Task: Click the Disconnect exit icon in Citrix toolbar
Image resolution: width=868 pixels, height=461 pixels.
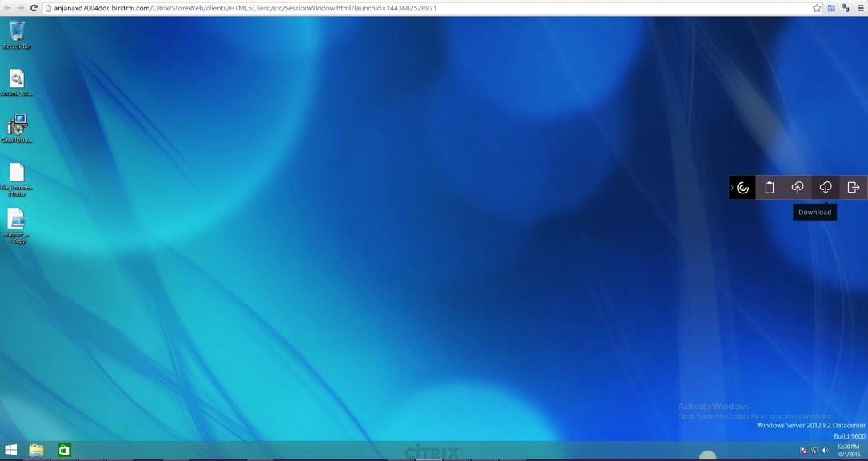Action: 854,188
